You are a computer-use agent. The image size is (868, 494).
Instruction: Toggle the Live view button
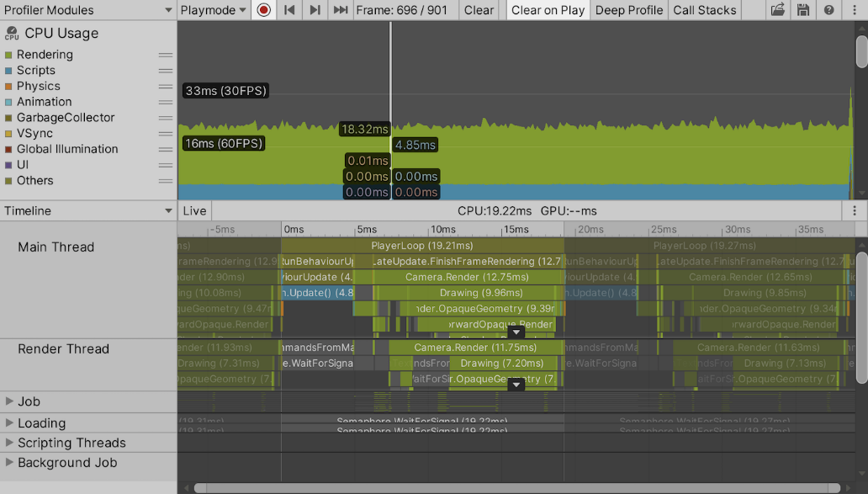click(x=194, y=210)
